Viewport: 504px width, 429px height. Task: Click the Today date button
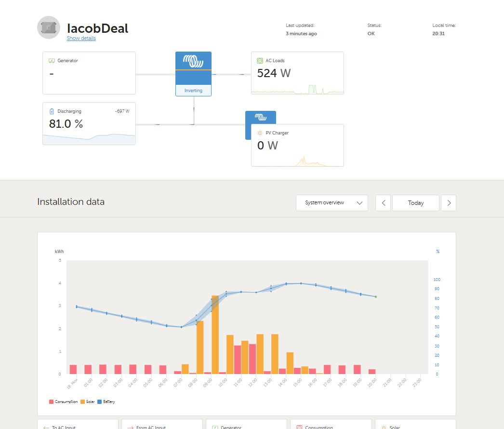pos(415,203)
